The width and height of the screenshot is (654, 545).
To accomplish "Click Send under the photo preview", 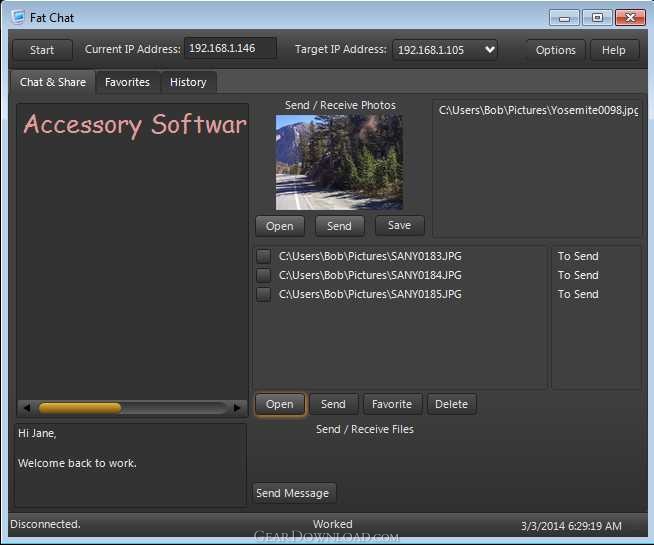I will pos(339,226).
